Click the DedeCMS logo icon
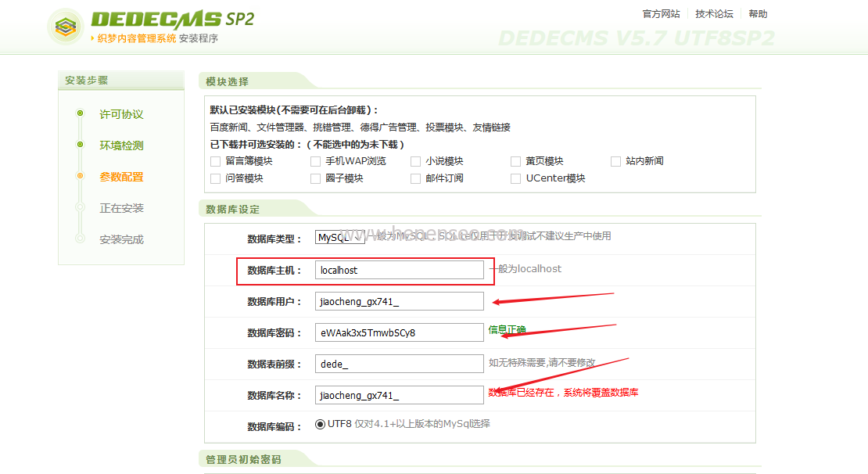Viewport: 868px width, 474px height. (66, 26)
